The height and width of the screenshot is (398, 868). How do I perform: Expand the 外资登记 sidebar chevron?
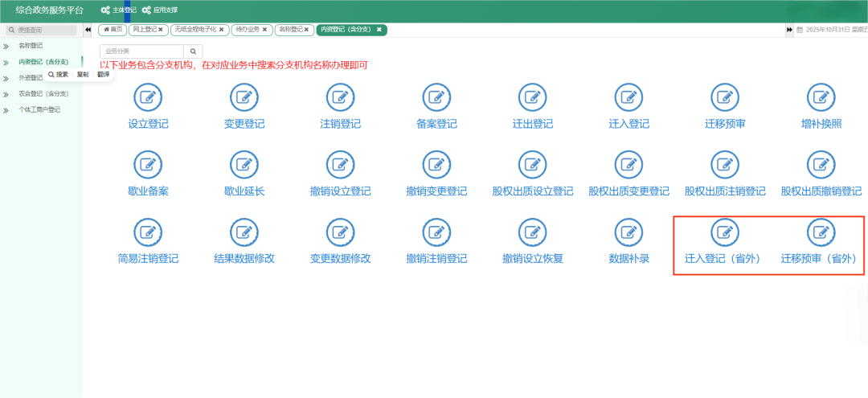[x=6, y=78]
